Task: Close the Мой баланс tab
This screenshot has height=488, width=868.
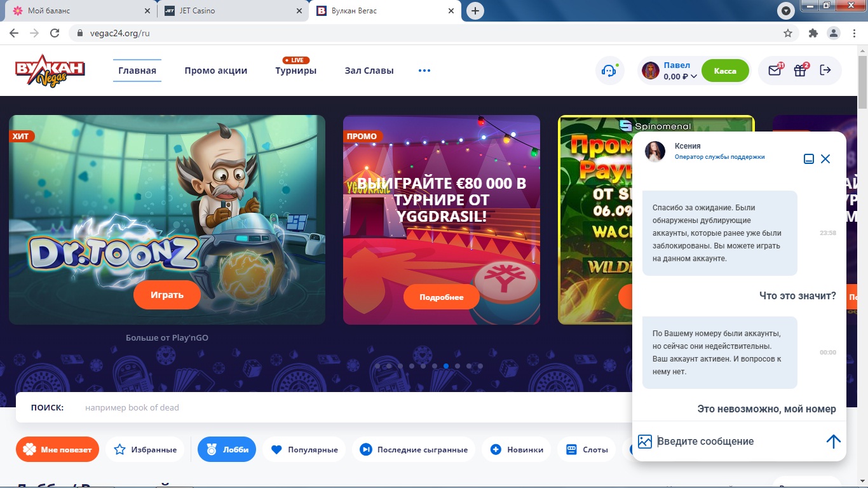Action: (x=147, y=11)
